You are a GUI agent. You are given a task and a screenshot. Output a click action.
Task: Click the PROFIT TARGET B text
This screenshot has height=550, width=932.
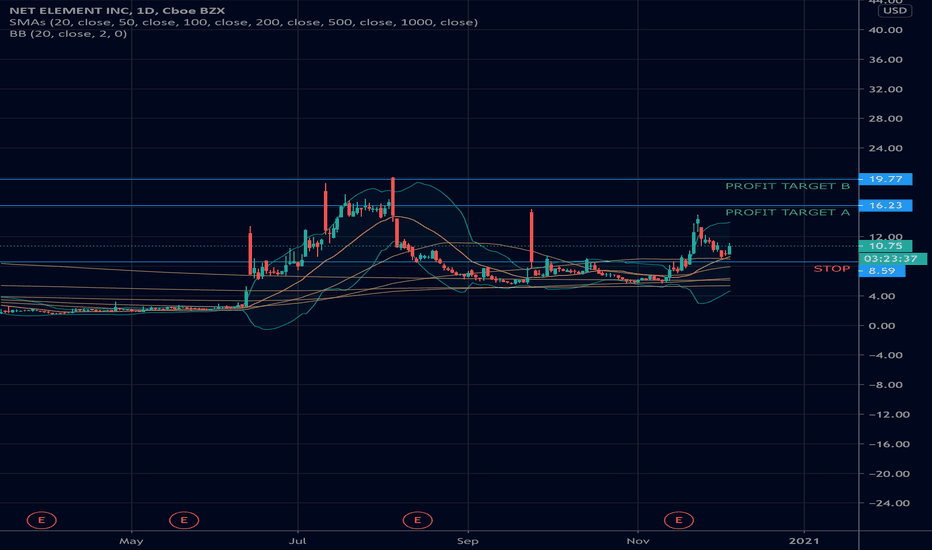click(788, 186)
